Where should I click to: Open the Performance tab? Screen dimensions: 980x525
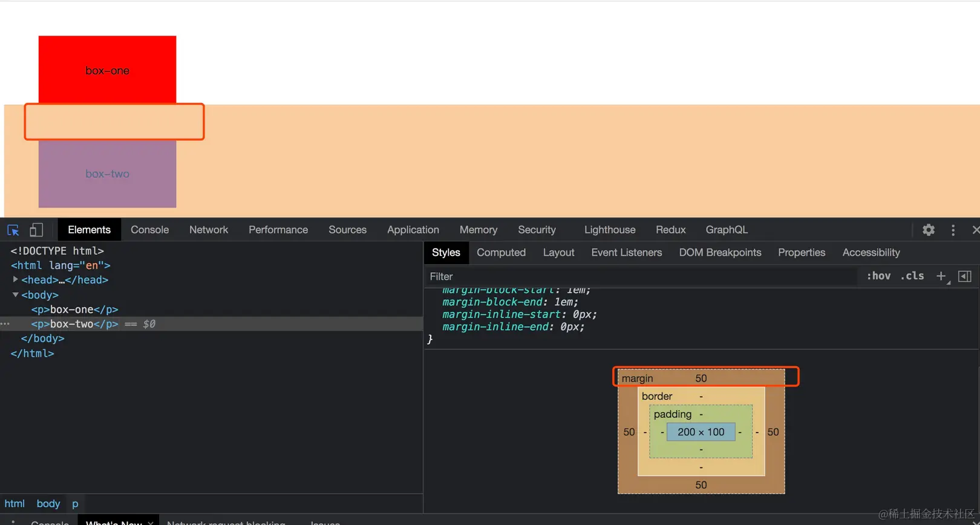click(x=278, y=230)
